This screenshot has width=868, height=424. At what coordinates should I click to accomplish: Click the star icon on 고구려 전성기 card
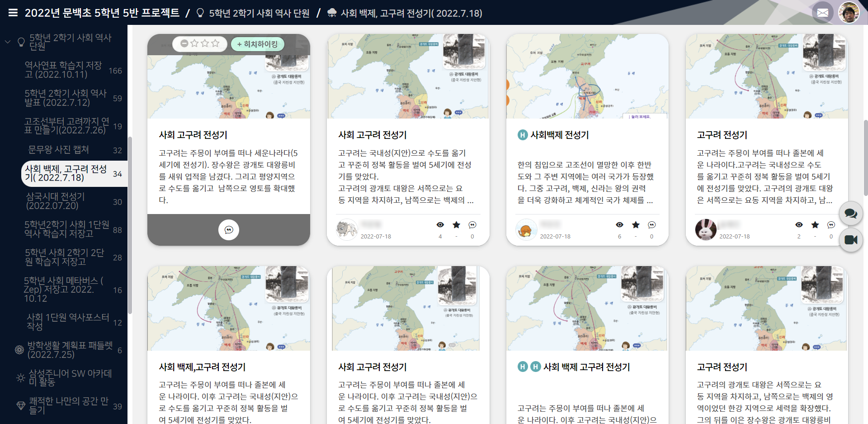815,225
